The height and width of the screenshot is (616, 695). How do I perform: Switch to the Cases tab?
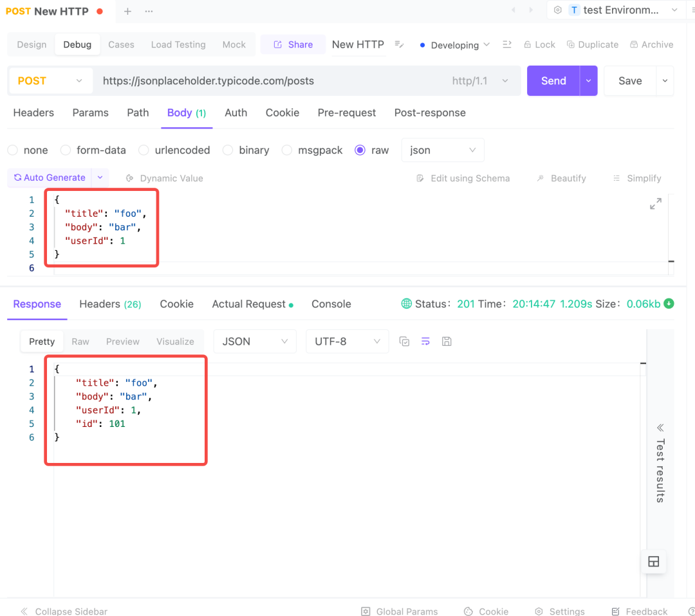(121, 44)
